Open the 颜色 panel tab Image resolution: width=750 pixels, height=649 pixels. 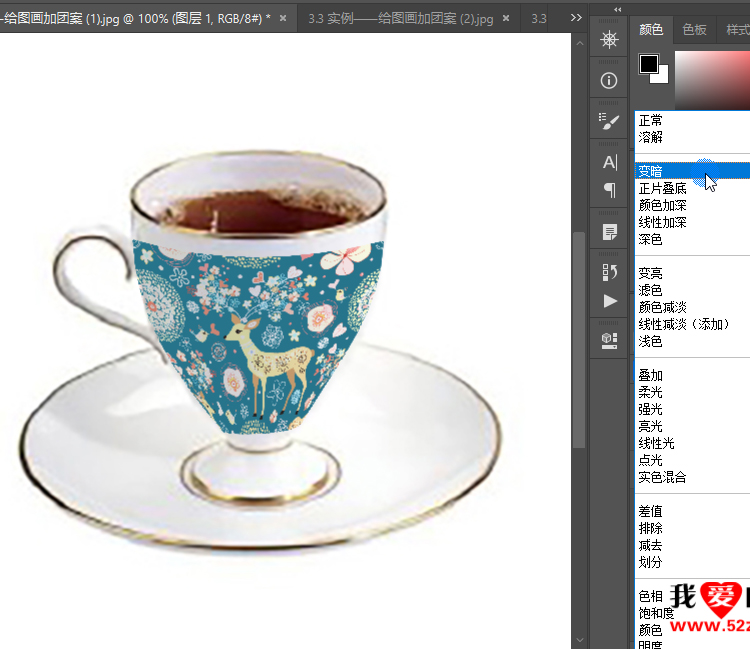(x=651, y=30)
